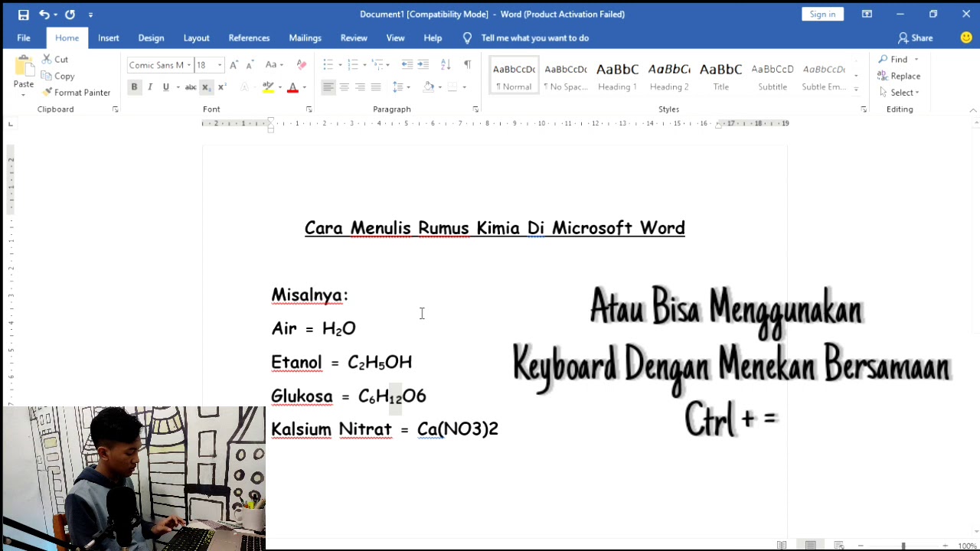Toggle Italic formatting
This screenshot has width=980, height=551.
coord(150,87)
